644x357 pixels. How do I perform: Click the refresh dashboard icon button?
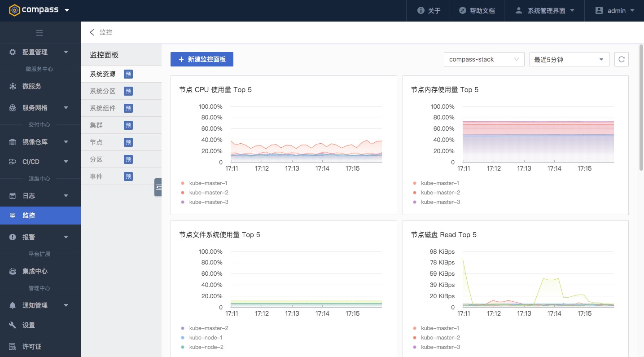pos(622,59)
